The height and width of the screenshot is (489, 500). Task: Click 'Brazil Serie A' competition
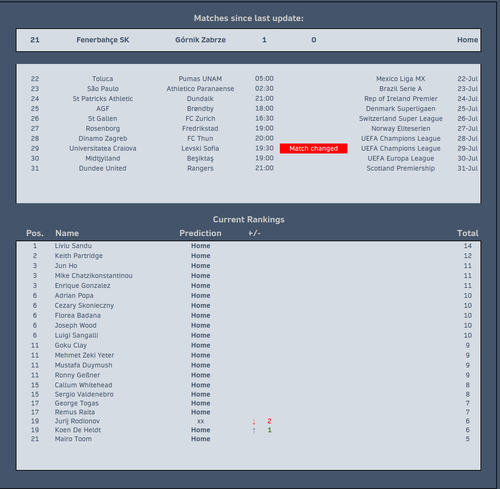(401, 89)
